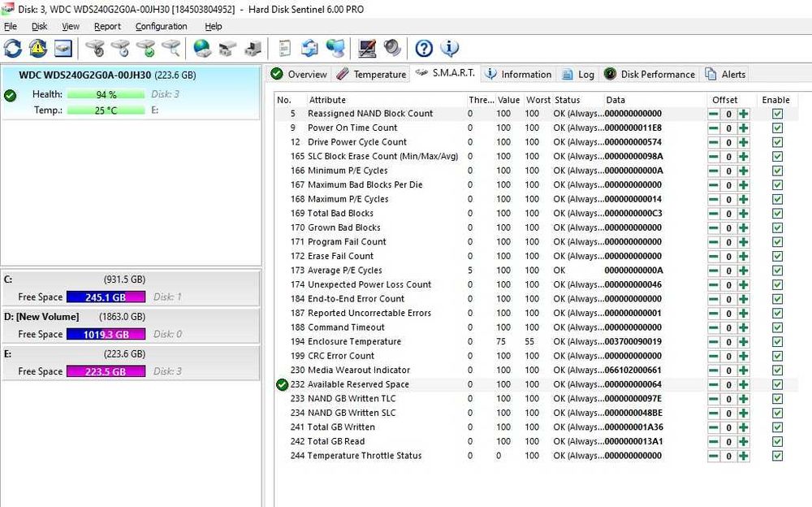Open the File menu
Screen dimensions: 812x507
click(11, 27)
